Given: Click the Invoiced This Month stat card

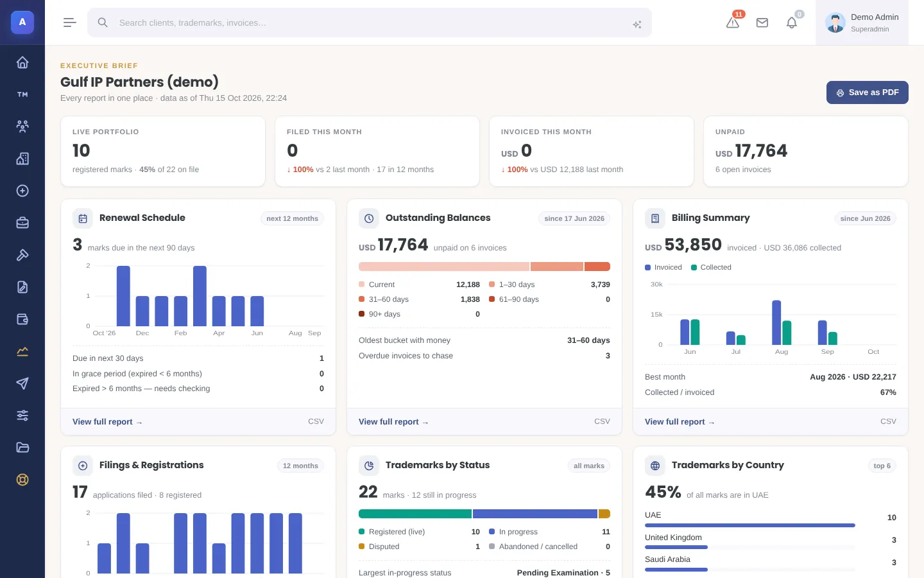Looking at the screenshot, I should pyautogui.click(x=592, y=152).
